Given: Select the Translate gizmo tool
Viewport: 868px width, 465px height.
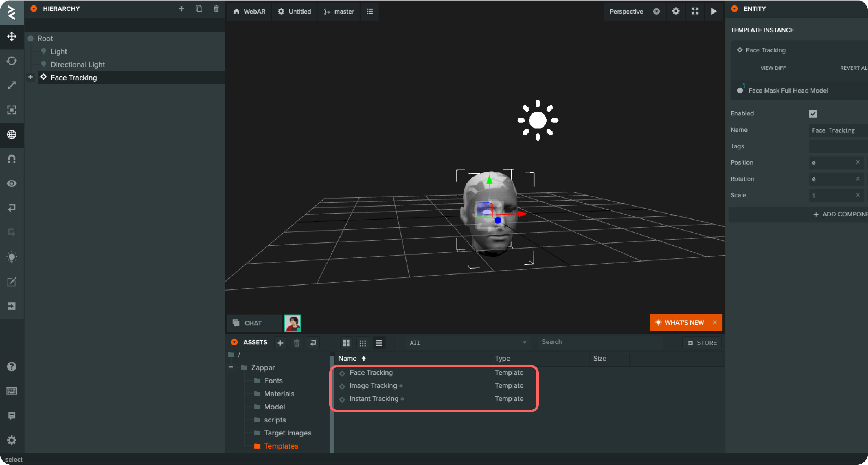Looking at the screenshot, I should pyautogui.click(x=12, y=36).
